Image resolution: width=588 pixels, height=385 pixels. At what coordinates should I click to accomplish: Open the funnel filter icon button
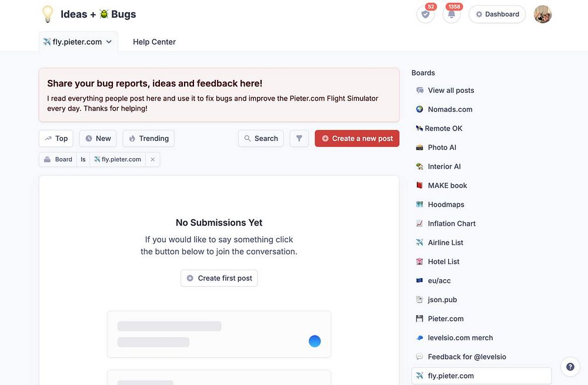pos(299,138)
